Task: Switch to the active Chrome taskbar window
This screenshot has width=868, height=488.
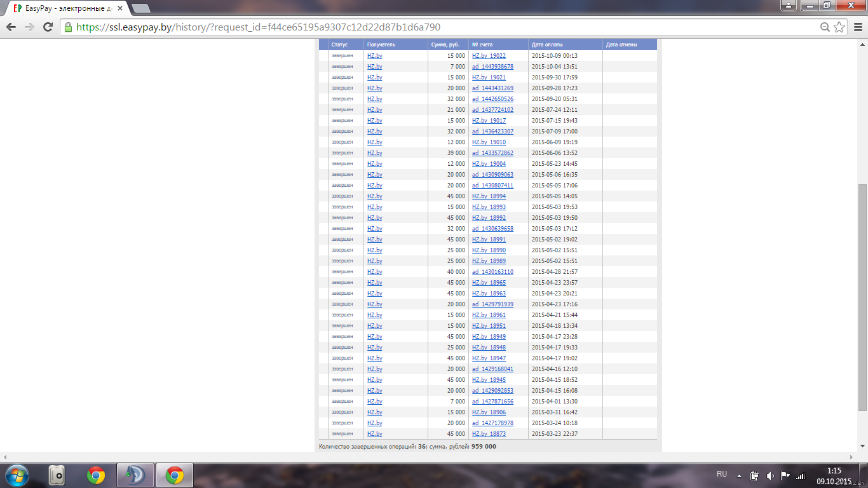Action: pyautogui.click(x=174, y=475)
